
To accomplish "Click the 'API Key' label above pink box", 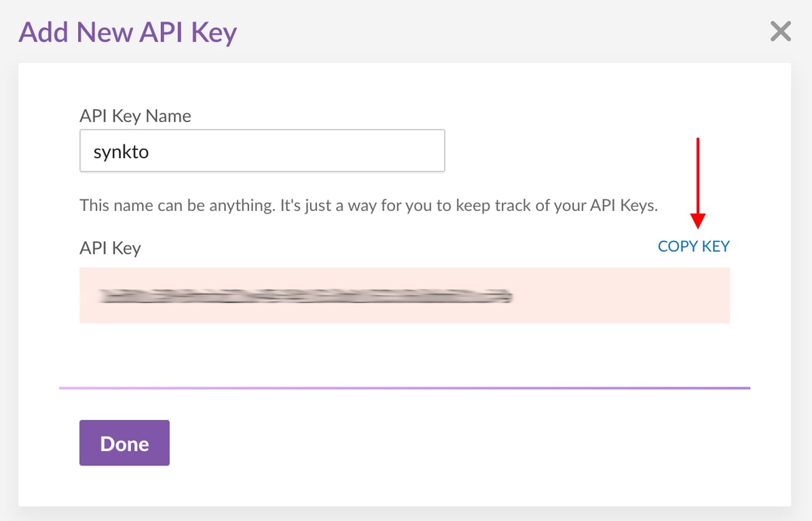I will (x=110, y=248).
